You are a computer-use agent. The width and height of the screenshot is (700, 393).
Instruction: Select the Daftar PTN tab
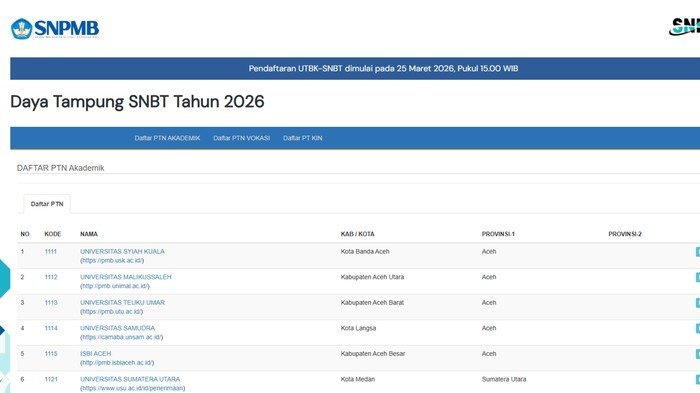coord(47,204)
